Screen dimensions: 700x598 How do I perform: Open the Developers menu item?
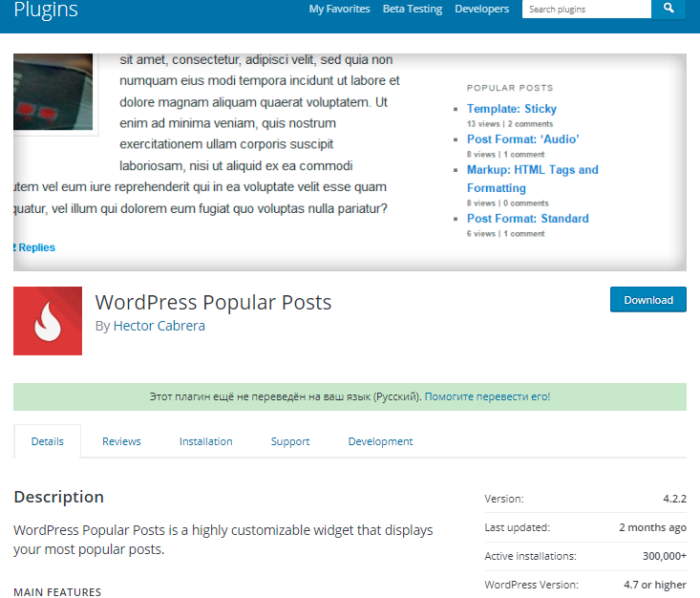(x=481, y=9)
